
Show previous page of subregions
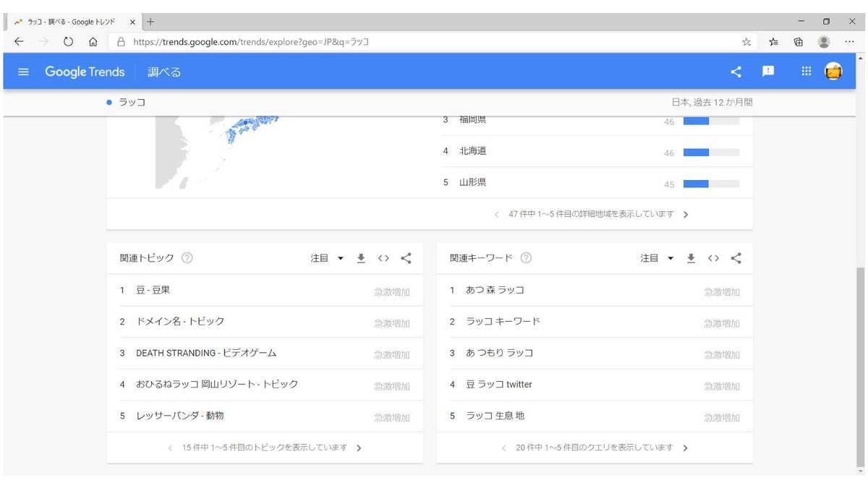497,215
